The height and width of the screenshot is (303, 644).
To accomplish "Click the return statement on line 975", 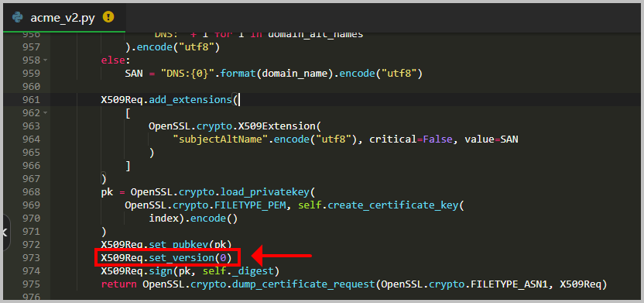I will [x=354, y=284].
